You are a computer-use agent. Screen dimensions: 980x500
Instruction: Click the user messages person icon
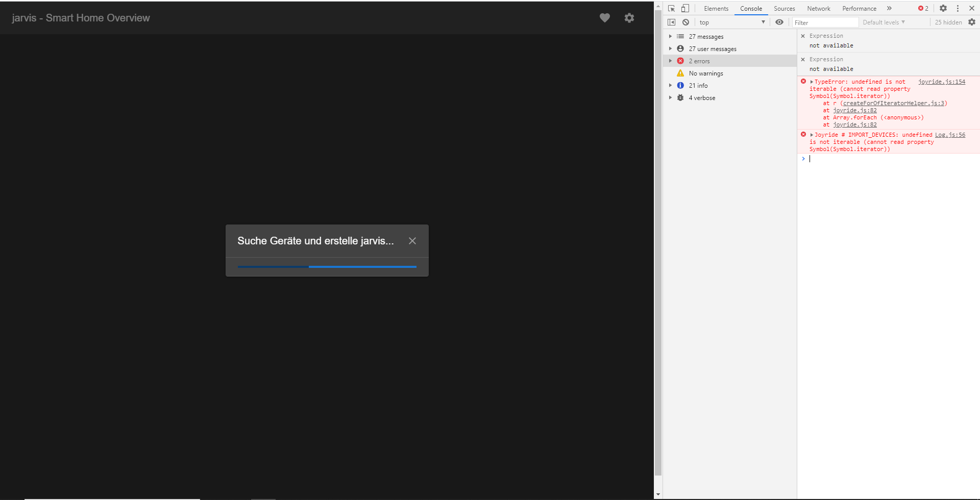pyautogui.click(x=680, y=49)
